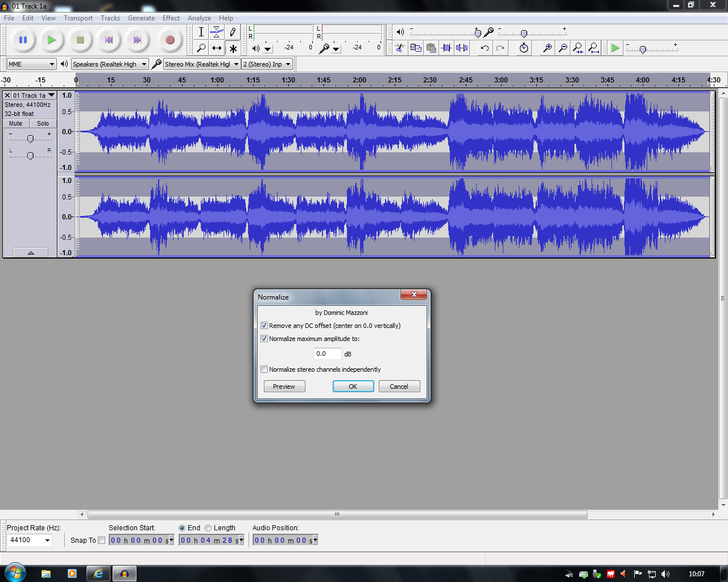728x582 pixels.
Task: Uncheck Remove any DC offset checkbox
Action: tap(264, 326)
